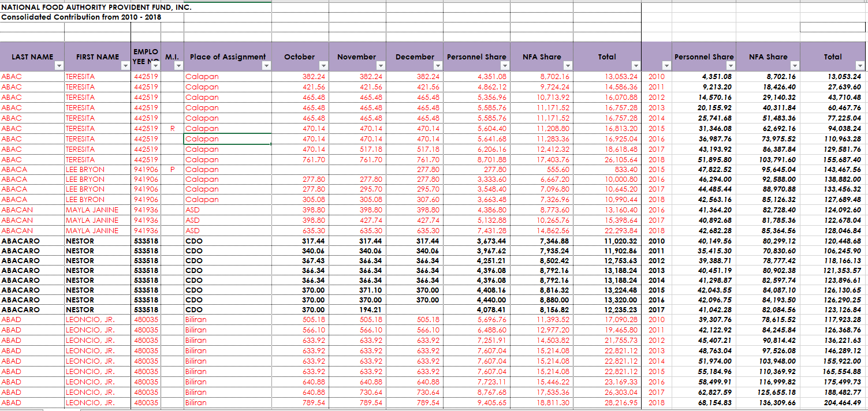The width and height of the screenshot is (868, 411).
Task: Select the Personnel Share value 5,604.40
Action: coord(491,128)
